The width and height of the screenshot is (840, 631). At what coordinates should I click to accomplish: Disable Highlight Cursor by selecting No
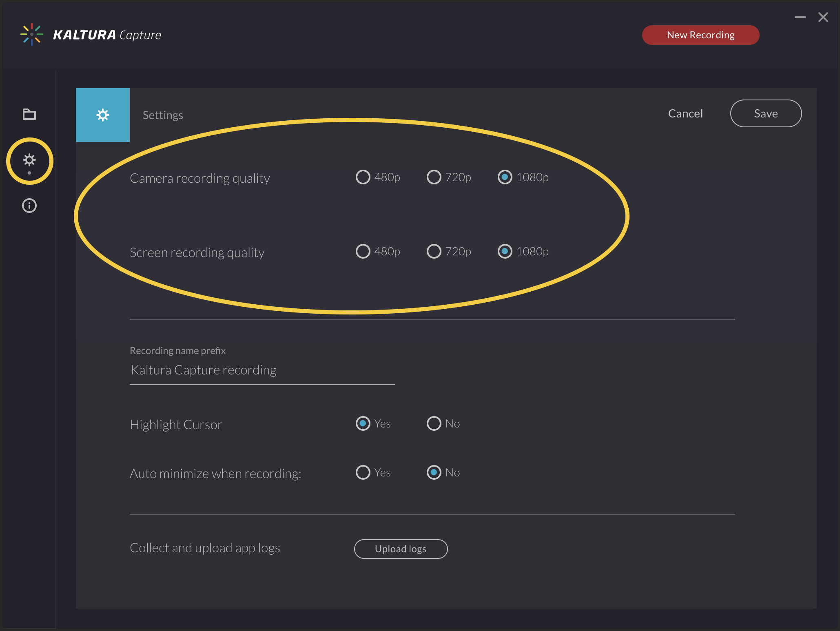[x=435, y=423]
